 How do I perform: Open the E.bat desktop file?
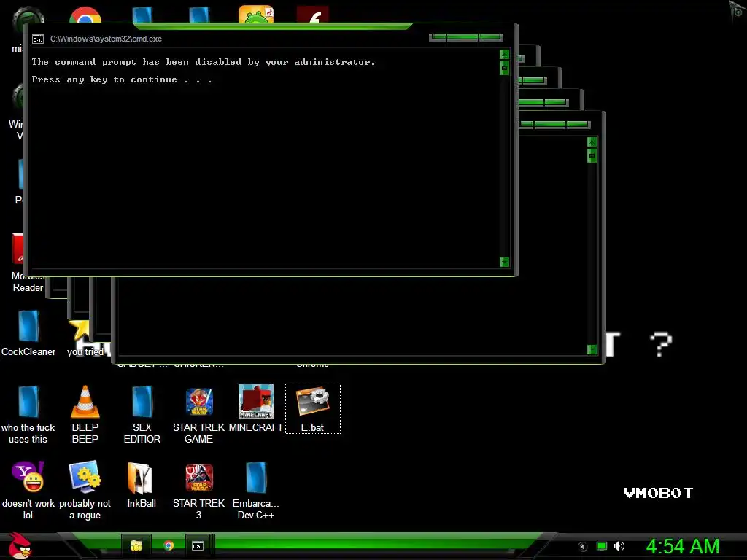click(x=312, y=408)
